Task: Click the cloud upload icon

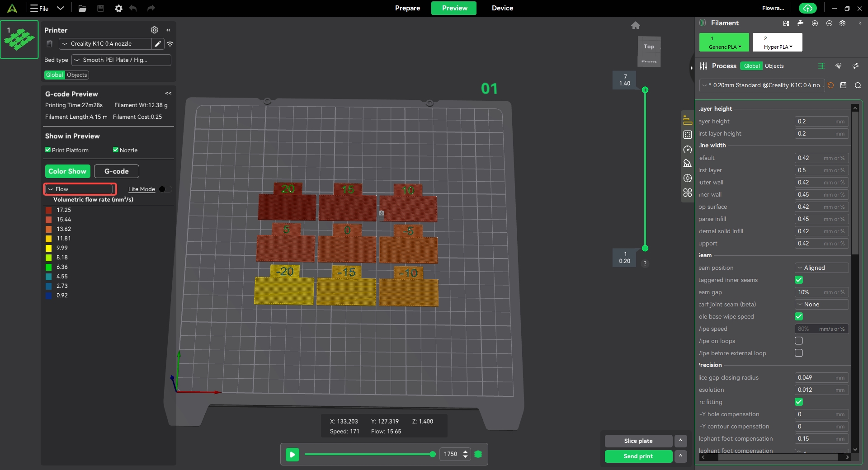Action: click(807, 8)
